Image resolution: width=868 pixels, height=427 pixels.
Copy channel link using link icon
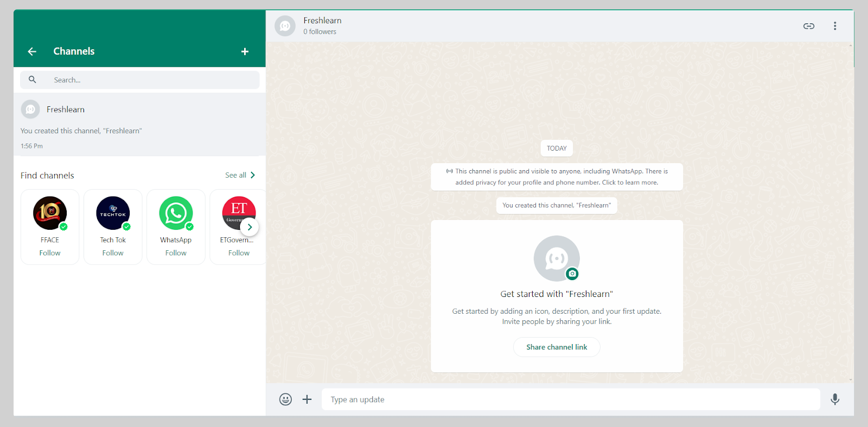[x=809, y=26]
